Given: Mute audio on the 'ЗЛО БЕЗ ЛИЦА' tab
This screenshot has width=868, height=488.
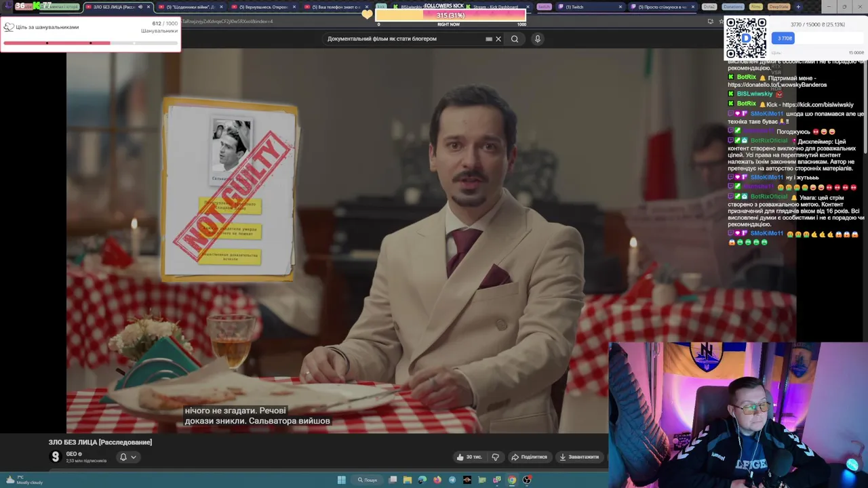Looking at the screenshot, I should 140,7.
